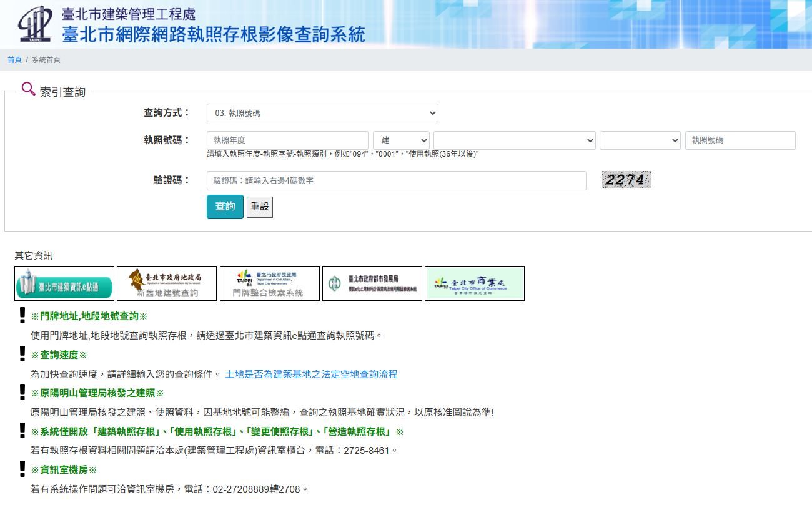Click the captcha image showing 2274
The width and height of the screenshot is (812, 510).
[626, 180]
